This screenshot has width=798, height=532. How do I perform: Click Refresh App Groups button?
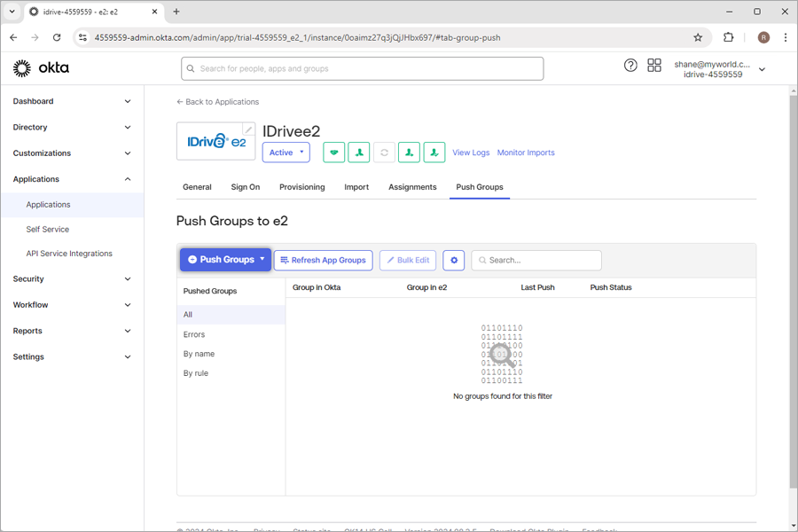(x=323, y=260)
